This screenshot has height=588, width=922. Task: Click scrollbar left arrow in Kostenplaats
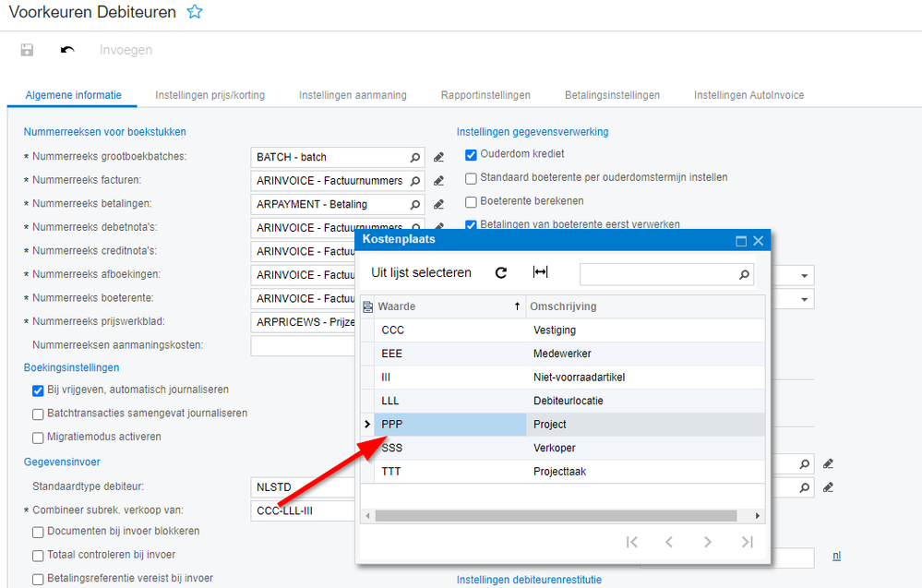368,516
